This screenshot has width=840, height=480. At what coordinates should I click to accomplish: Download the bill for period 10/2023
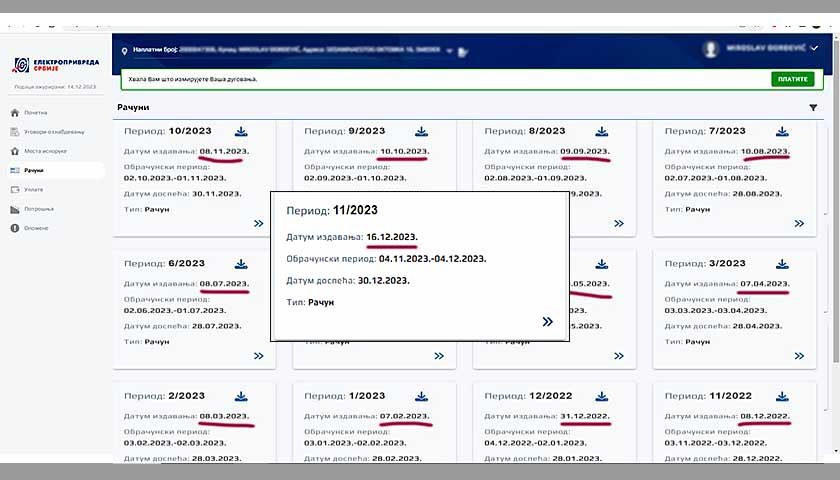[241, 131]
